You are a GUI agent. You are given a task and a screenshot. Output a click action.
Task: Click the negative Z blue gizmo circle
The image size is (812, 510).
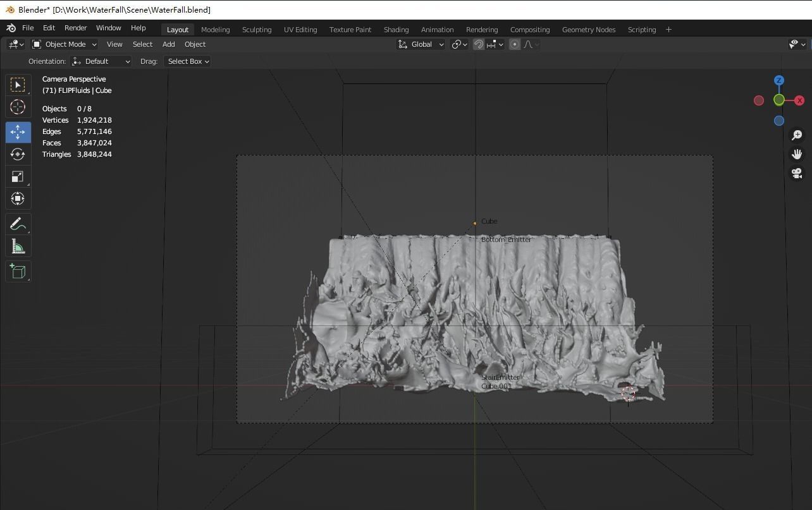coord(779,121)
